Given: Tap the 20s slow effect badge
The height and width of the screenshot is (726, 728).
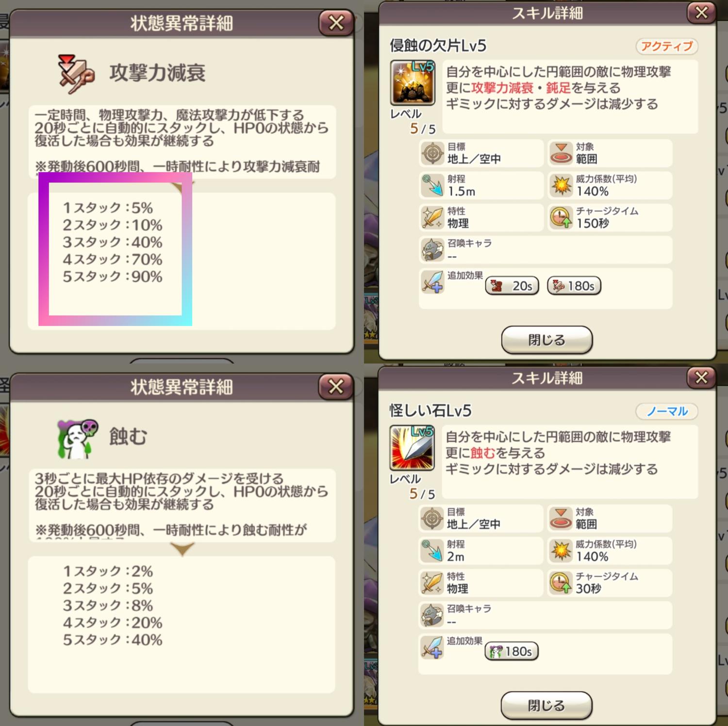Looking at the screenshot, I should [512, 286].
